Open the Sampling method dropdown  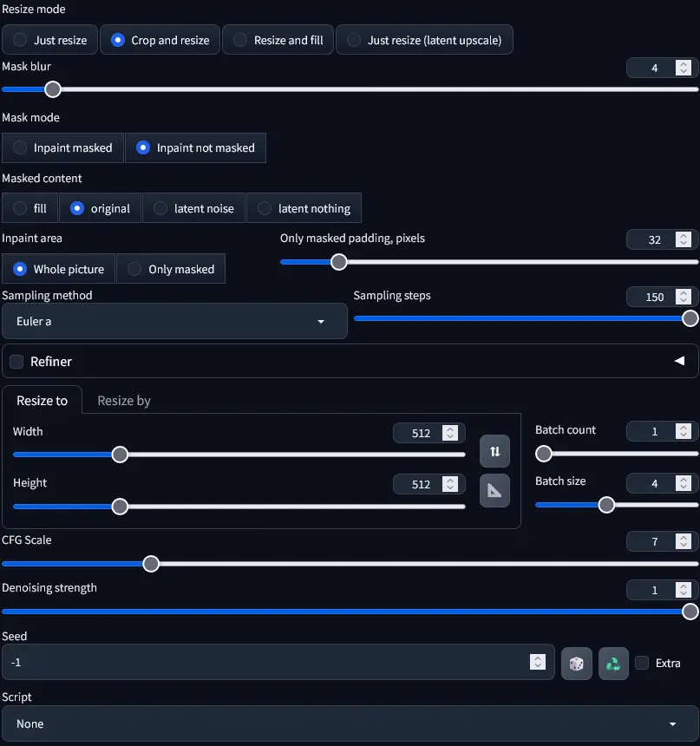(x=173, y=321)
